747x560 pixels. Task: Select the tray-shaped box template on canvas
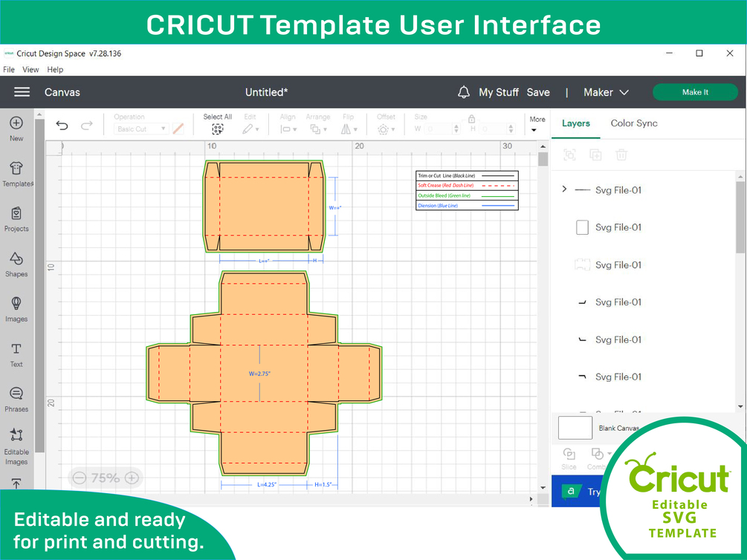point(264,206)
